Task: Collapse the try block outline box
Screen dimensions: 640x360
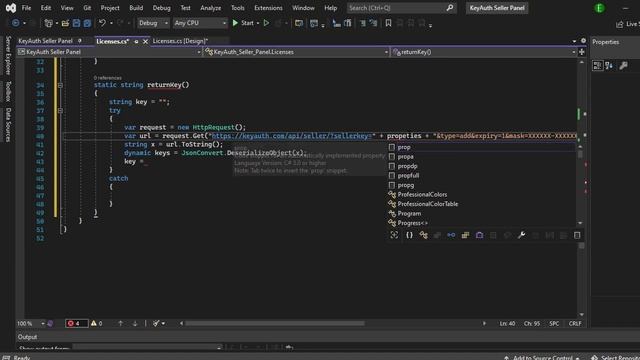Action: pos(60,111)
